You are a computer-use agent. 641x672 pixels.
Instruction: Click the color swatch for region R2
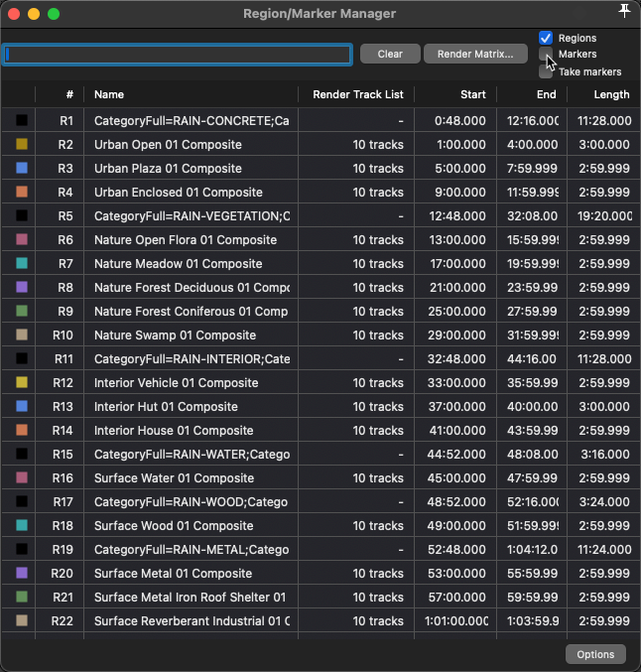(x=22, y=145)
